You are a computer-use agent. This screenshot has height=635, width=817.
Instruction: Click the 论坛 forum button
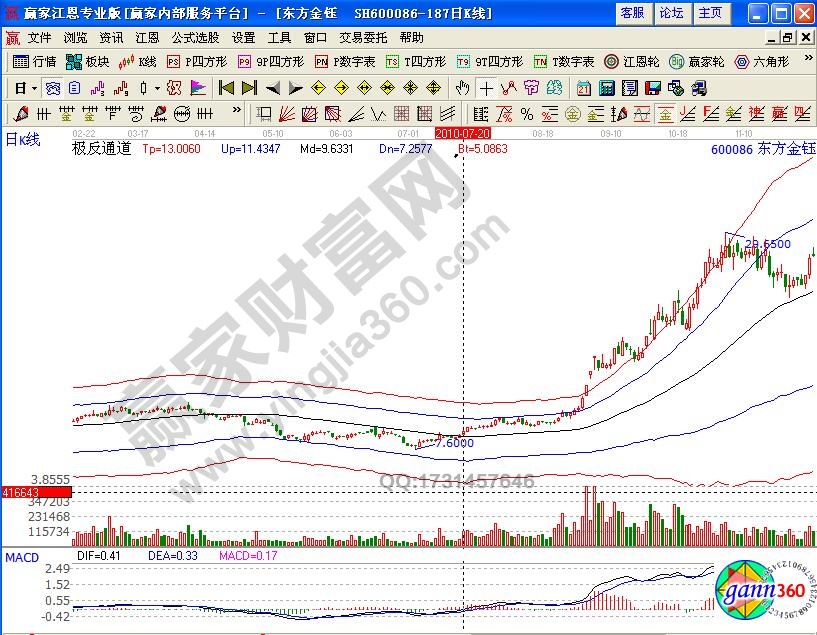point(671,13)
